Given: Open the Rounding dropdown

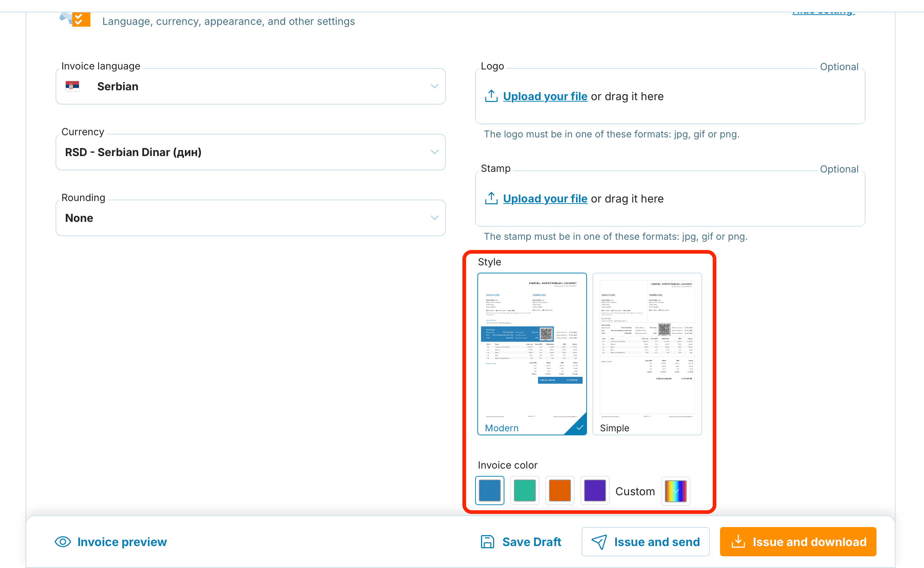Looking at the screenshot, I should pos(250,218).
